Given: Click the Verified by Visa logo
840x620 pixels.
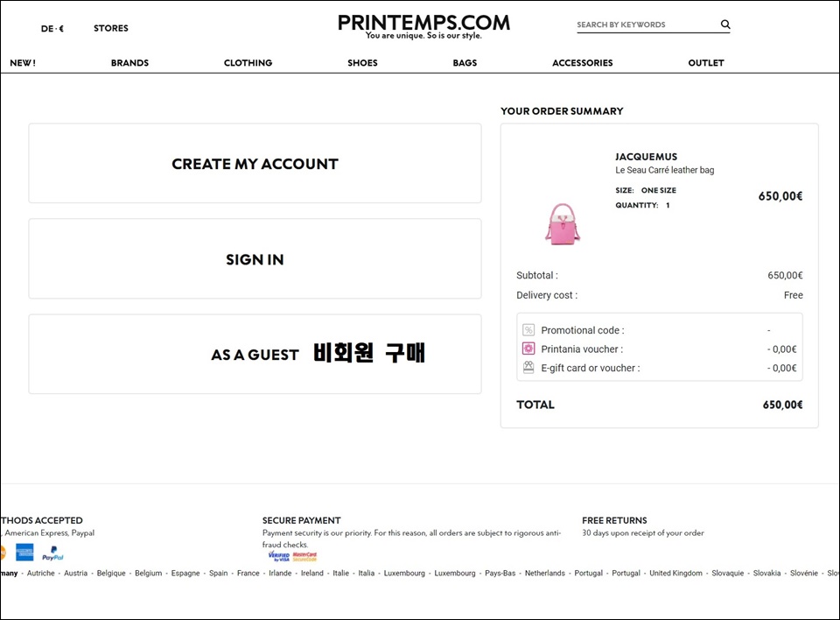Looking at the screenshot, I should click(279, 556).
